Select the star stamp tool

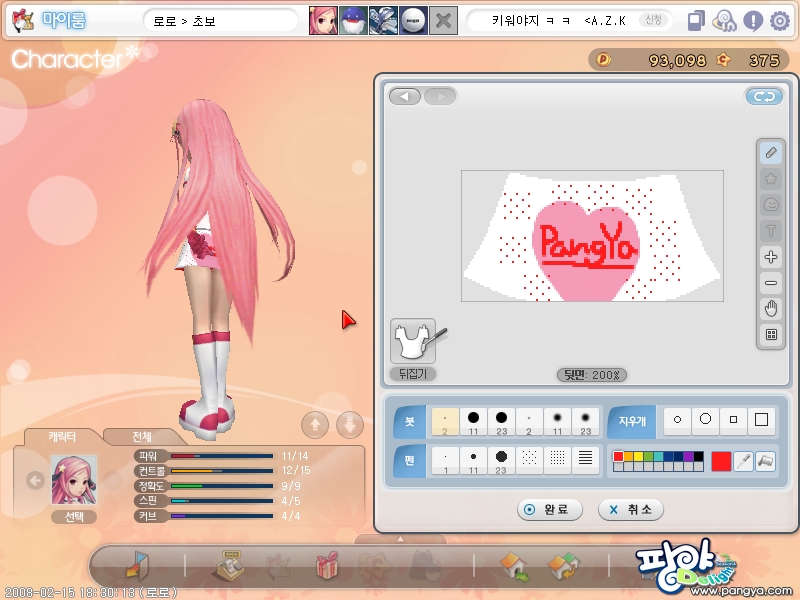[x=771, y=179]
